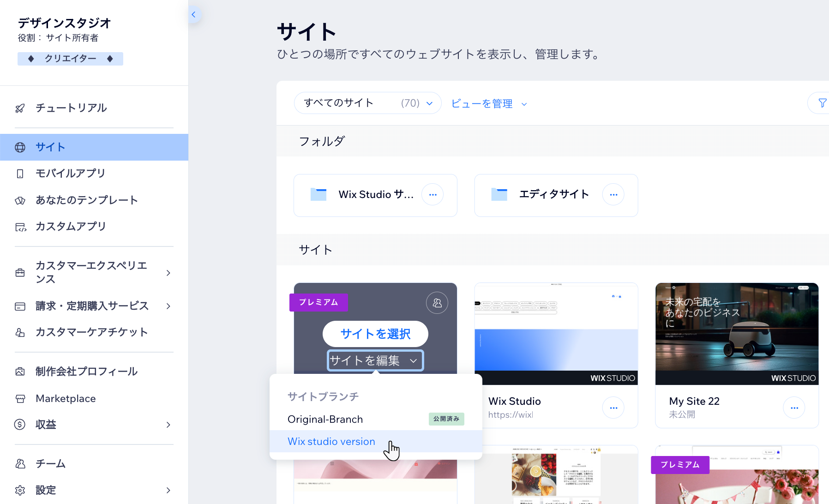Click the カスタマーケアチケット icon
This screenshot has width=829, height=504.
pyautogui.click(x=20, y=332)
